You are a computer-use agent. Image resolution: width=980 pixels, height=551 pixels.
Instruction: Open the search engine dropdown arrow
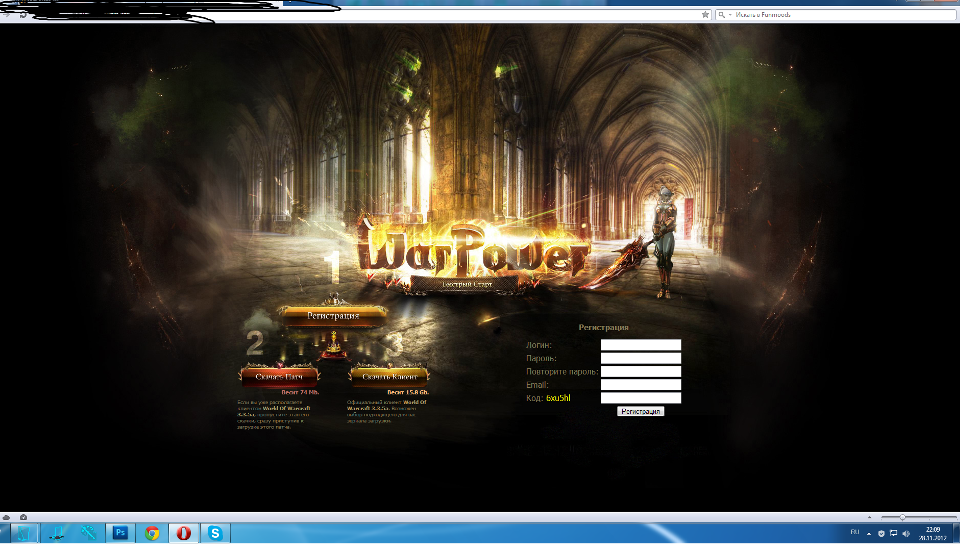coord(730,15)
